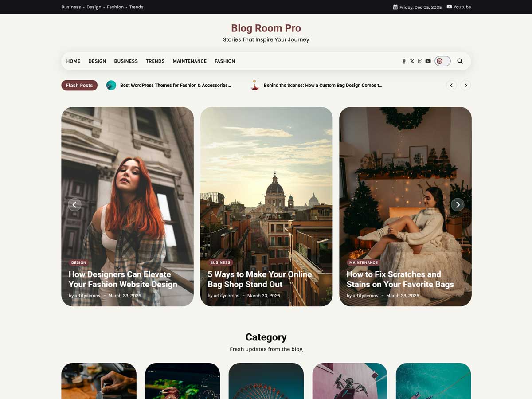Open the X (Twitter) icon in navbar

point(412,61)
